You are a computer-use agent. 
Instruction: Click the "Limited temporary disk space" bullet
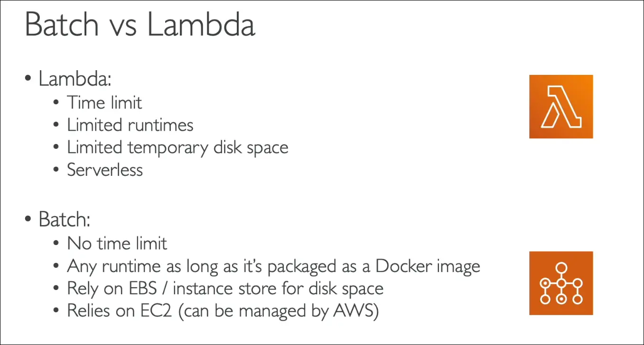(x=177, y=147)
